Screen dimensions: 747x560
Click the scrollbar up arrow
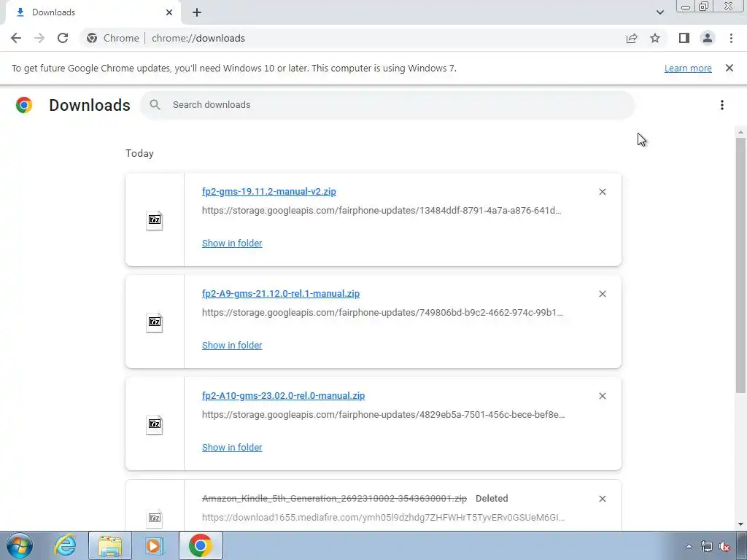(x=740, y=132)
